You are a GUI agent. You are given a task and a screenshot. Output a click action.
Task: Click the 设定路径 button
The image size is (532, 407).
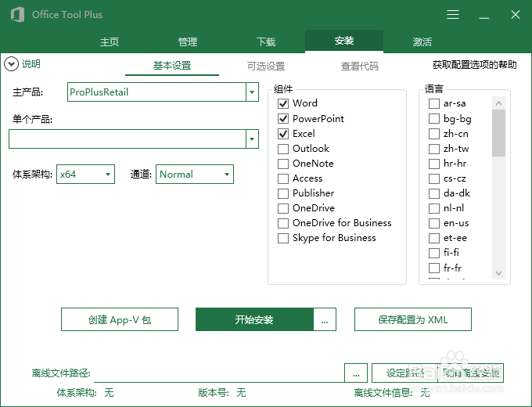coord(404,373)
